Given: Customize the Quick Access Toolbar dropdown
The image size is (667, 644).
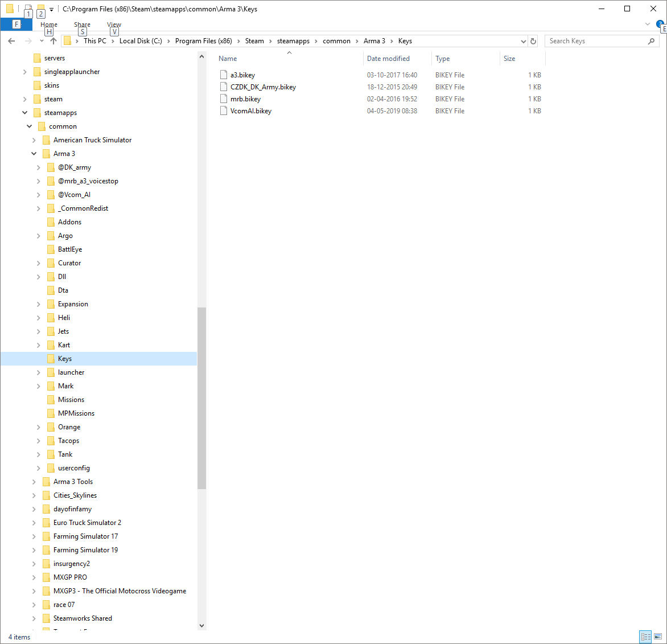Looking at the screenshot, I should [x=51, y=9].
